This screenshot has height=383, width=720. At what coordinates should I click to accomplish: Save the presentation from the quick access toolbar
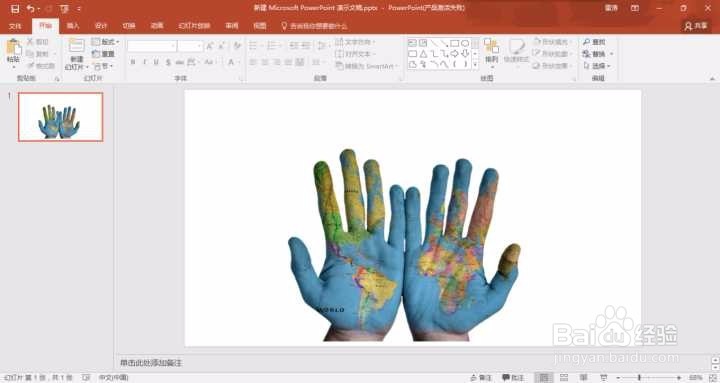tap(15, 9)
